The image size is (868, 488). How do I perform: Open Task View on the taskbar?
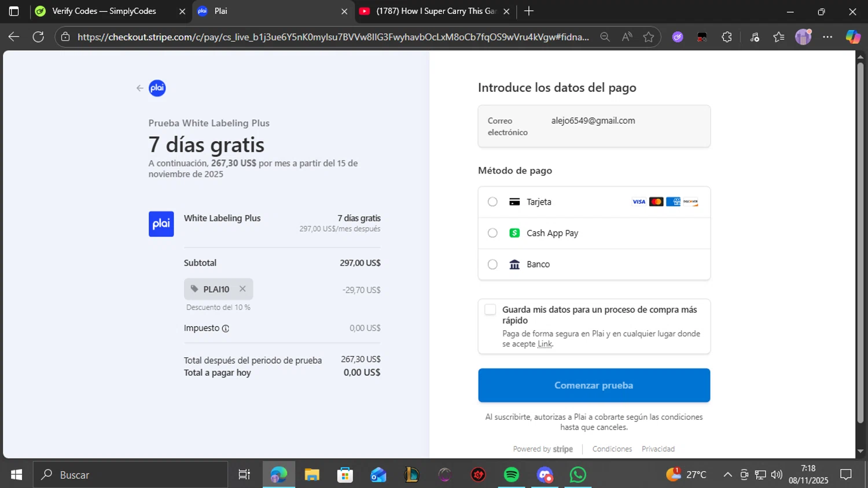click(244, 475)
